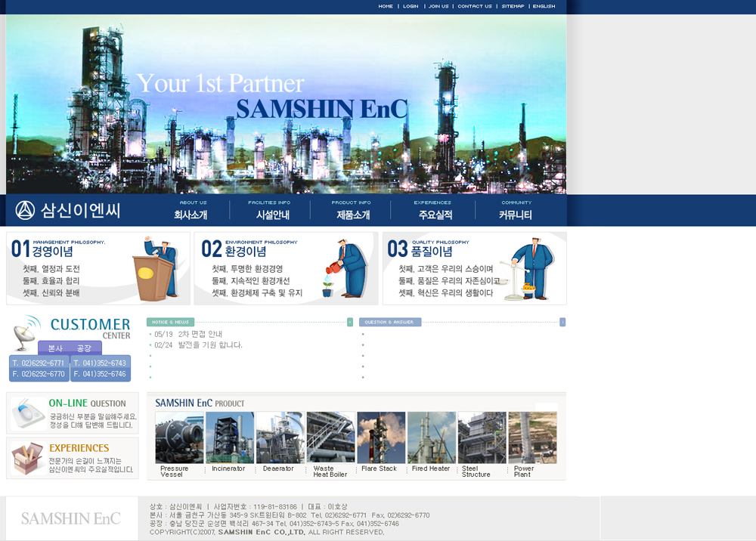Switch to ENGLISH version link
The height and width of the screenshot is (541, 756).
click(544, 6)
